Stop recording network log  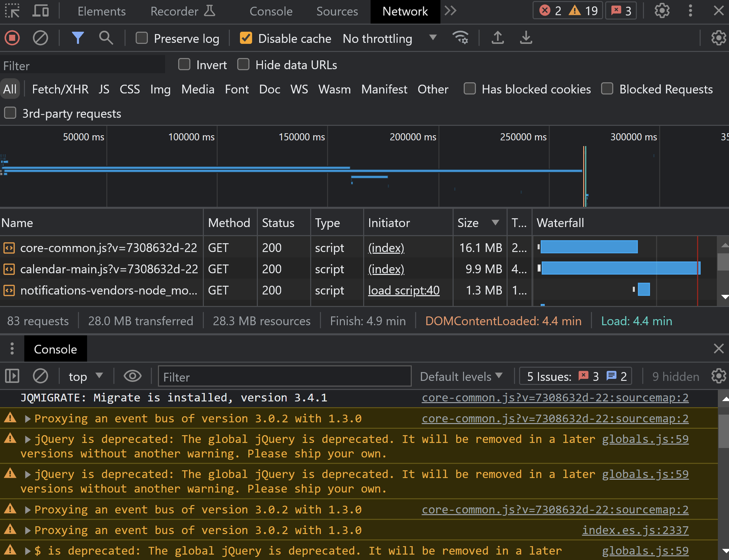tap(12, 38)
